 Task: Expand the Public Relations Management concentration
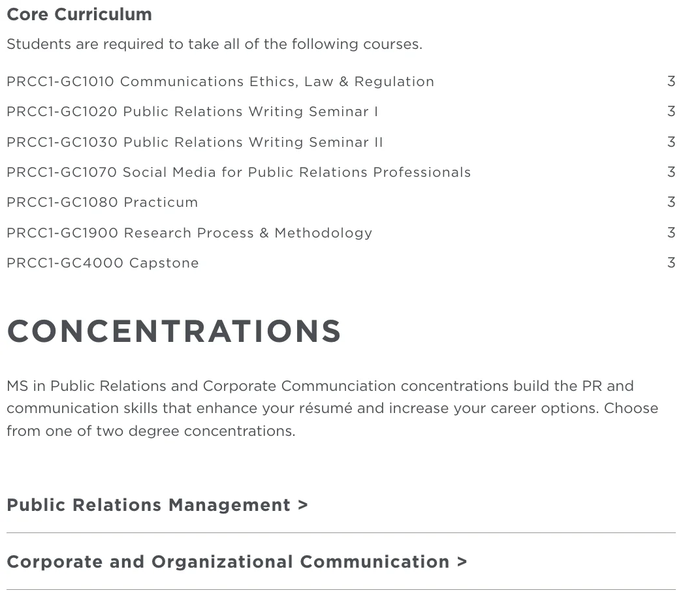(157, 505)
